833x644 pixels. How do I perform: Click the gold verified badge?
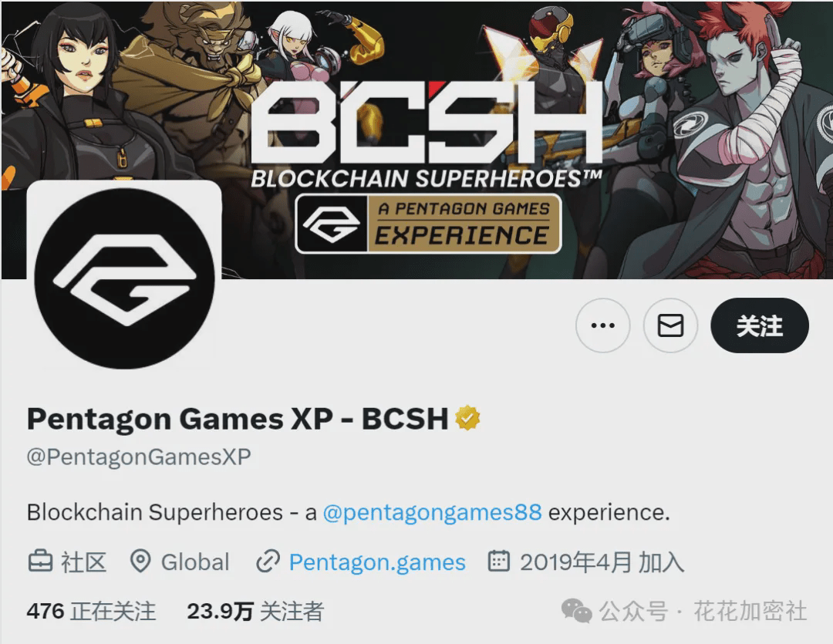click(467, 418)
